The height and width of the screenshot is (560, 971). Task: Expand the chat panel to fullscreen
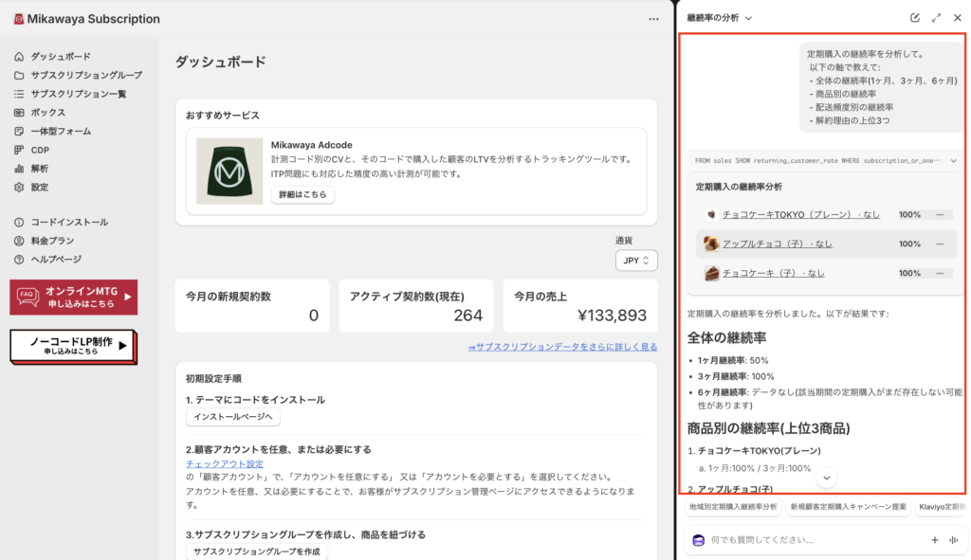pyautogui.click(x=936, y=18)
